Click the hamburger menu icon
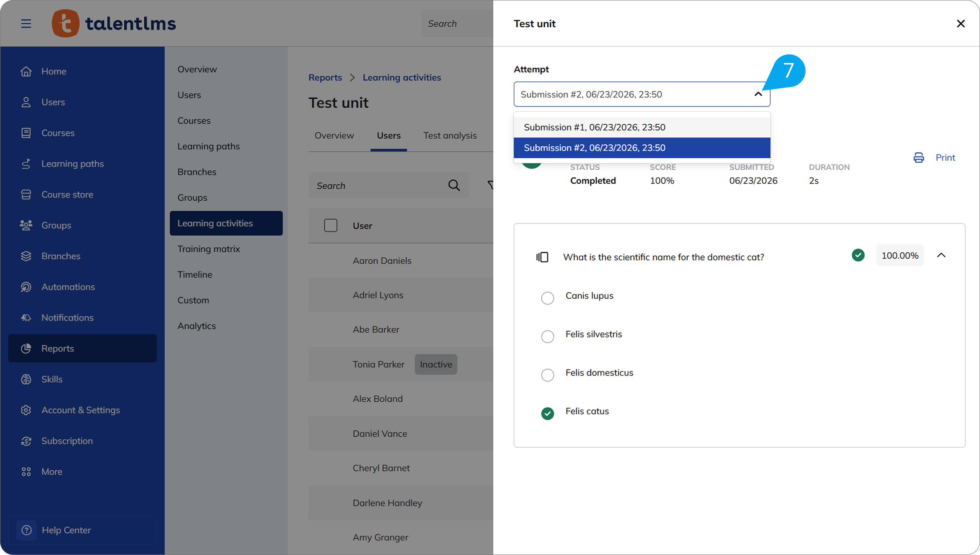The height and width of the screenshot is (555, 980). [26, 23]
